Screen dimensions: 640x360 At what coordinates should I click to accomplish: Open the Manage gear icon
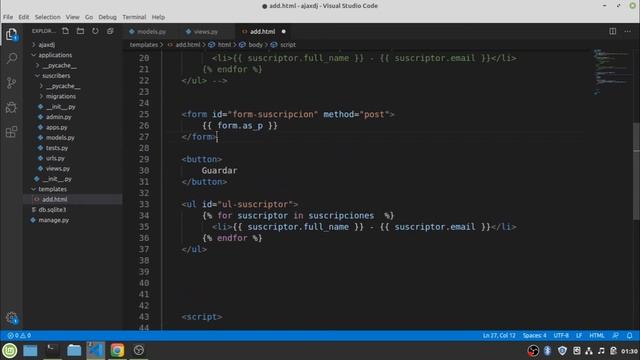tap(11, 318)
